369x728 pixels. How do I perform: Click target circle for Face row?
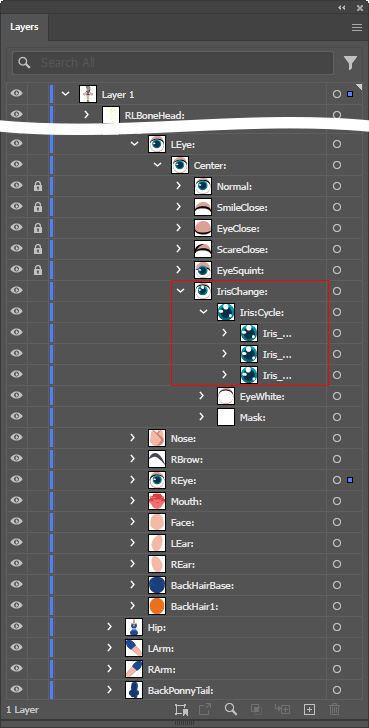click(x=337, y=522)
